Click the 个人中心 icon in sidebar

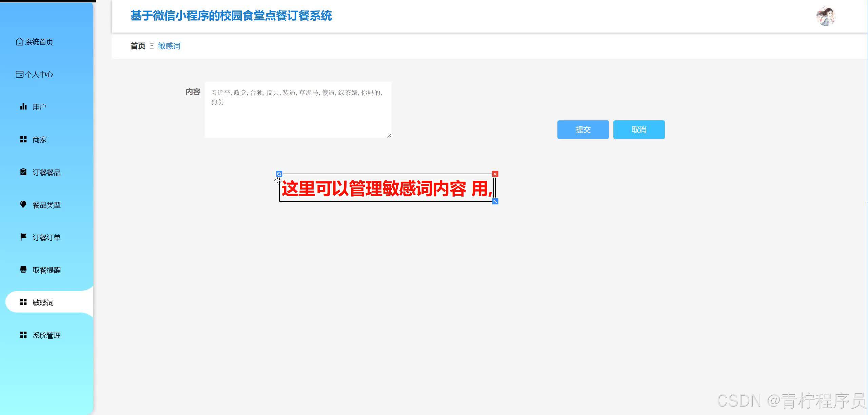tap(19, 74)
